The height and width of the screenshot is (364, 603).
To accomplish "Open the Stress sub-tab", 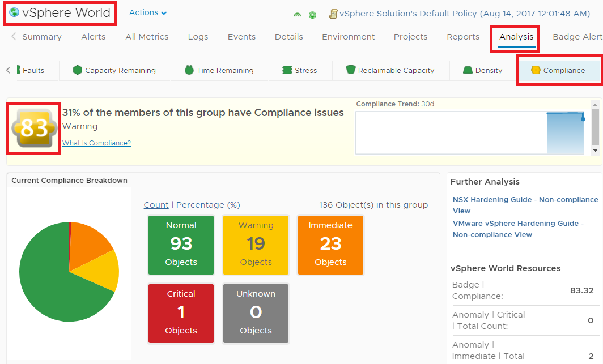I will pyautogui.click(x=300, y=71).
